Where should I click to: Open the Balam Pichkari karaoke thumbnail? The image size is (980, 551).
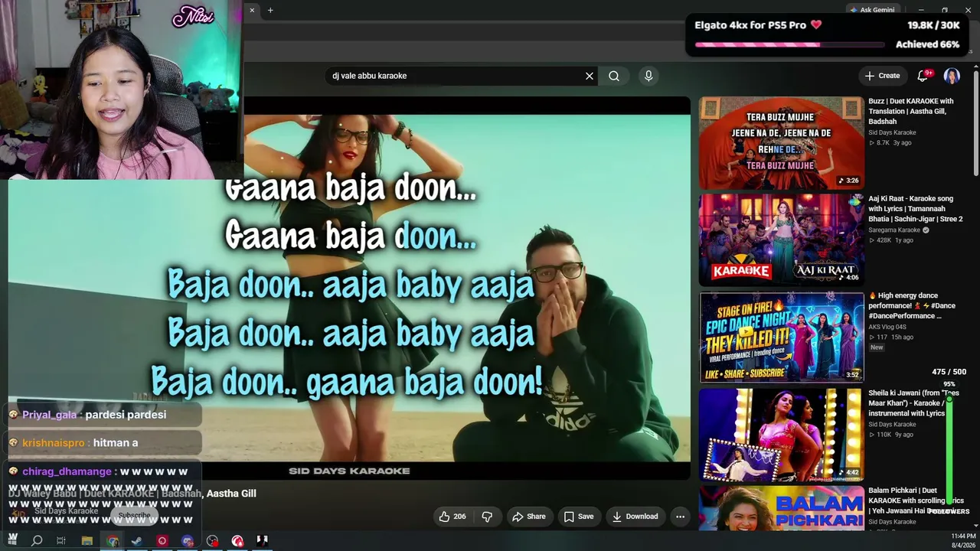tap(782, 508)
